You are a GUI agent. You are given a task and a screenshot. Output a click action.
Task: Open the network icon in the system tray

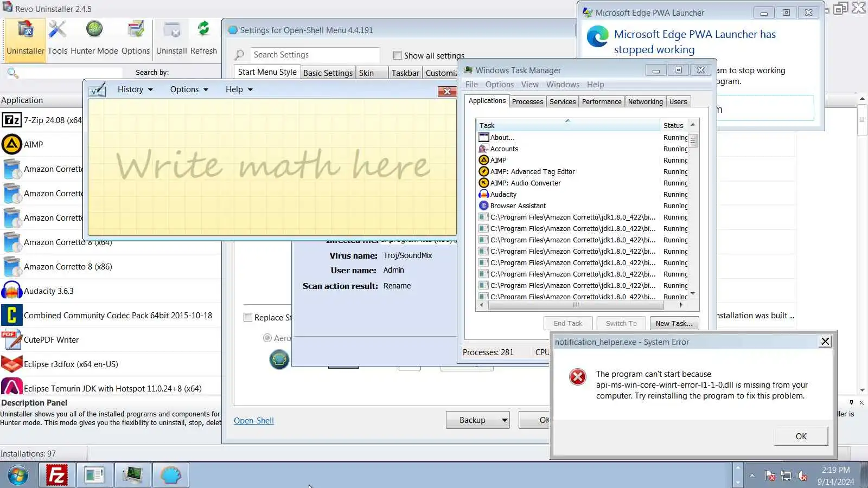coord(786,476)
